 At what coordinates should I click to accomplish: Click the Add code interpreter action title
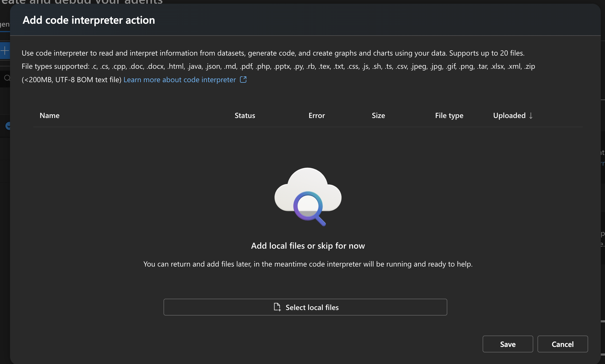coord(89,20)
